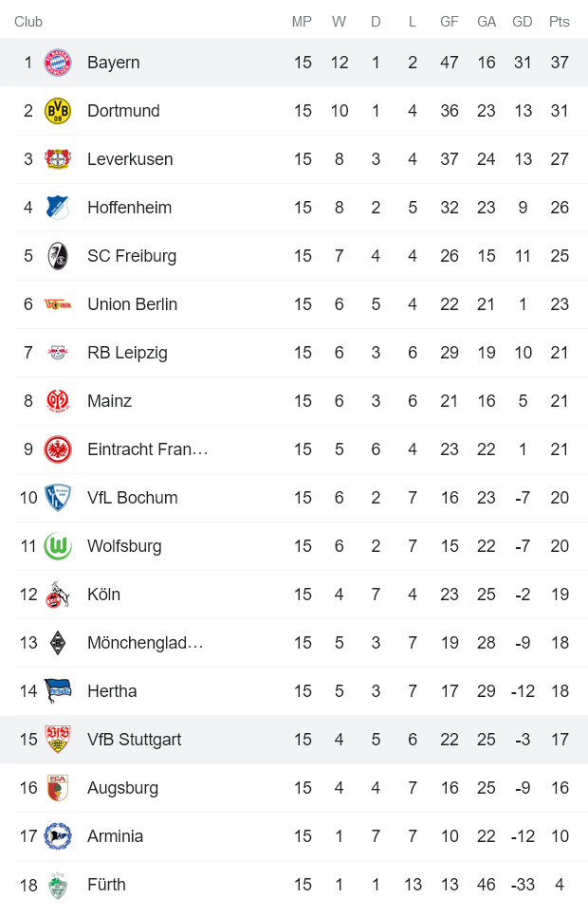Viewport: 588px width, 916px height.
Task: Select the Köln club crest
Action: coord(57,595)
